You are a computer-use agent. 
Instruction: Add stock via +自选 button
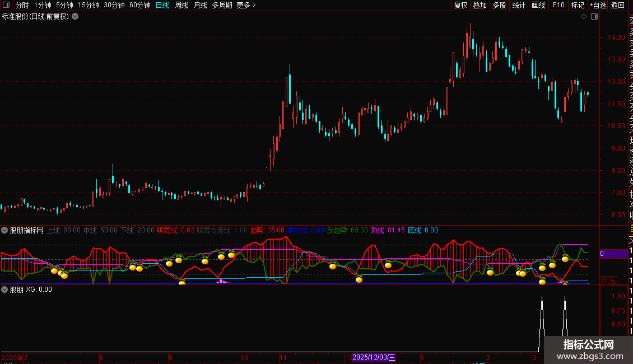pos(598,5)
